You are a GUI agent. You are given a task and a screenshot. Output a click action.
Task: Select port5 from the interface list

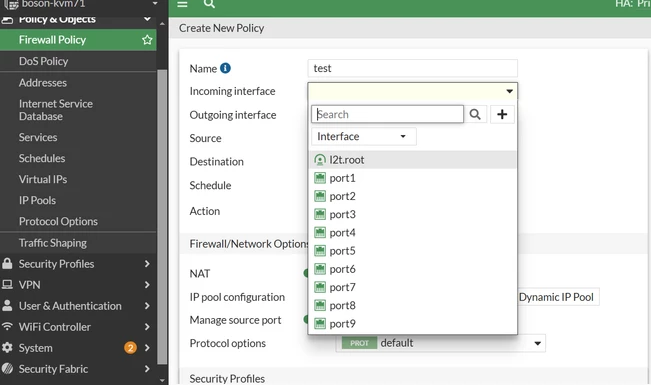(412, 251)
